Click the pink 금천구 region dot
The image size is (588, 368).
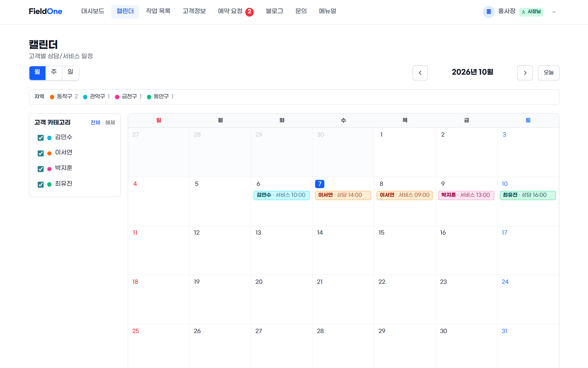point(117,97)
